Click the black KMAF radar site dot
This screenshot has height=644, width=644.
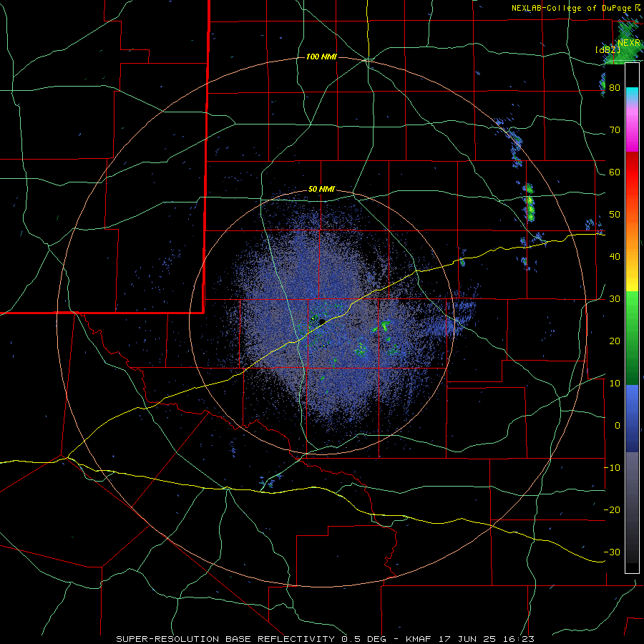coord(322,321)
